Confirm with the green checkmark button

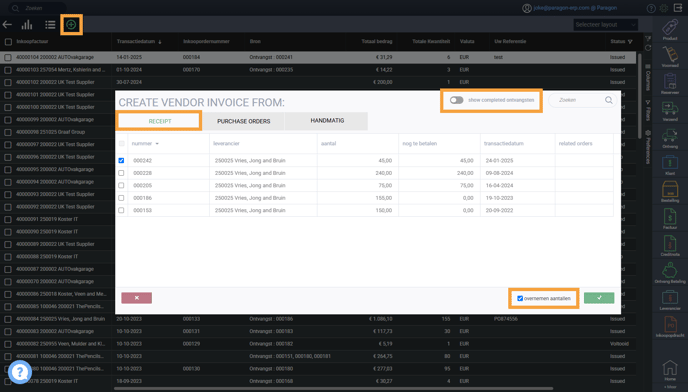[x=599, y=298]
